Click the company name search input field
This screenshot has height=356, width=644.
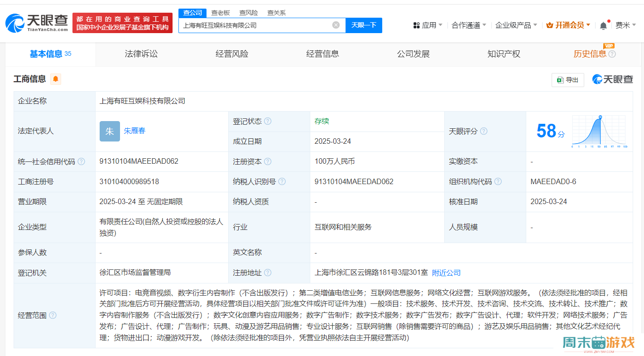point(256,25)
